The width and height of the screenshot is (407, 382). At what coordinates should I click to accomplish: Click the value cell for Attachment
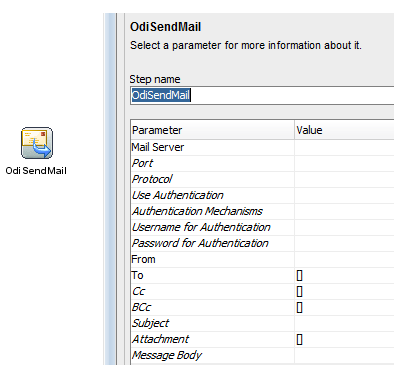(x=344, y=339)
